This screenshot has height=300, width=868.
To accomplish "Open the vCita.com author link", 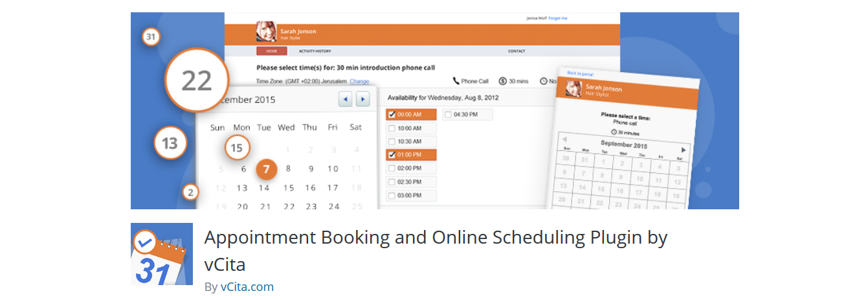I will pos(247,286).
